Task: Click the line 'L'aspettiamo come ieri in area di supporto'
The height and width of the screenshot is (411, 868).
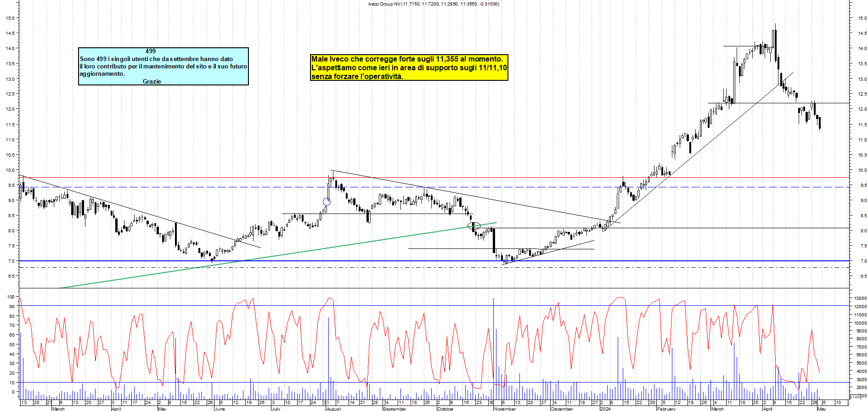Action: coord(409,68)
